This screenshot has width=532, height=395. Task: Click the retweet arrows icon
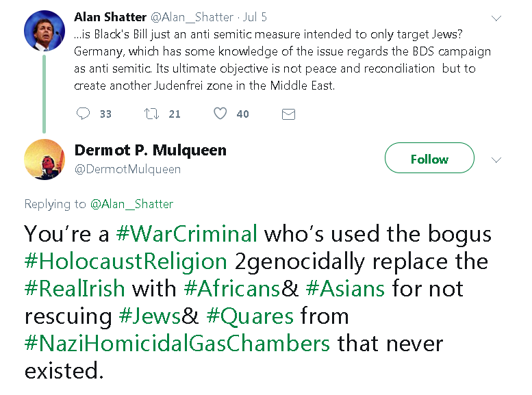coord(152,114)
